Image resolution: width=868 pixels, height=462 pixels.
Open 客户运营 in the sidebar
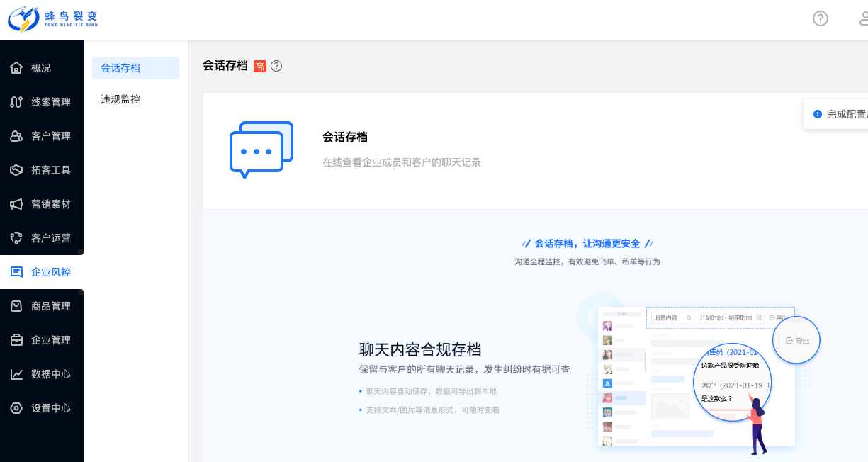pos(50,238)
